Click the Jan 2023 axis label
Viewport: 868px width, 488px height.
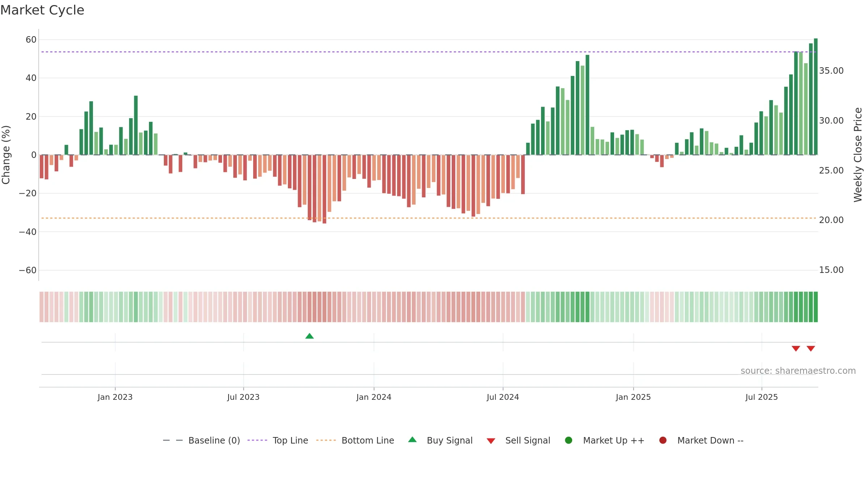point(115,397)
